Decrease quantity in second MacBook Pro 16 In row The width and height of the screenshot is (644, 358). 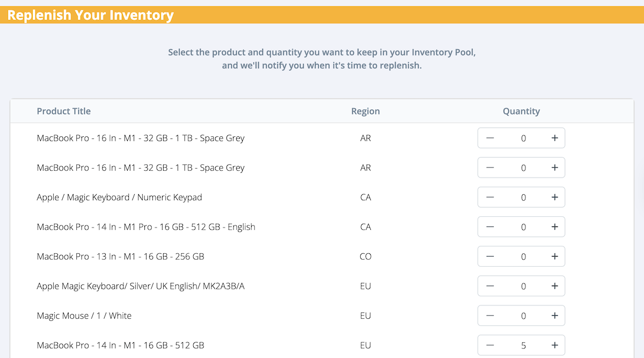coord(489,168)
